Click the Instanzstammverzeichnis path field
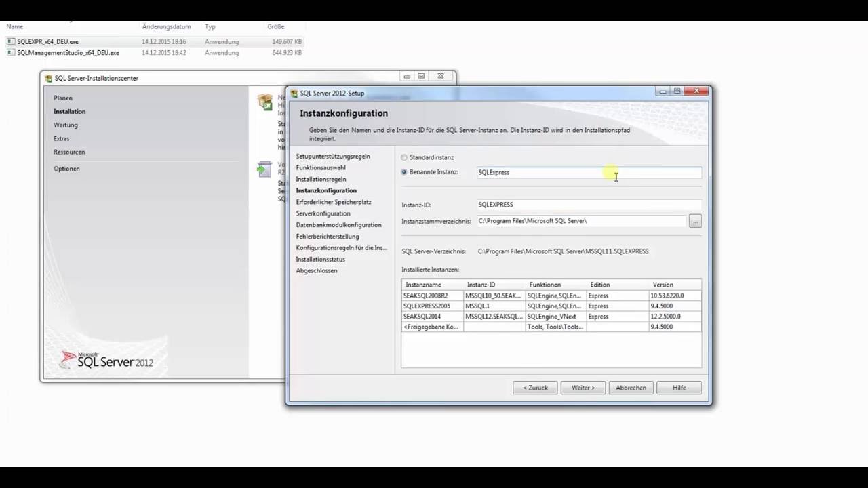 point(581,221)
